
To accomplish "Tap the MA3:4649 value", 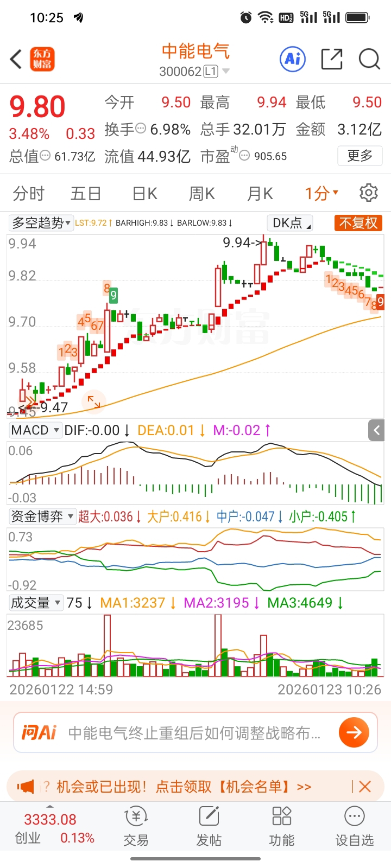I will tap(306, 603).
